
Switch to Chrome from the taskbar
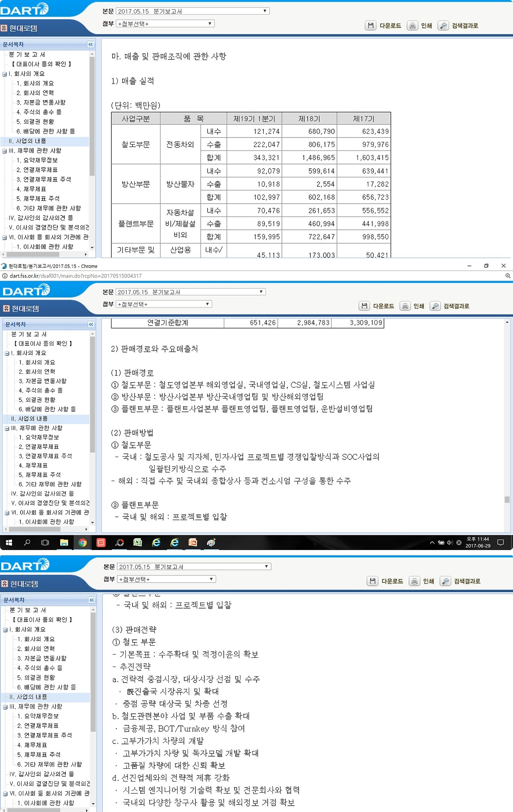click(83, 542)
